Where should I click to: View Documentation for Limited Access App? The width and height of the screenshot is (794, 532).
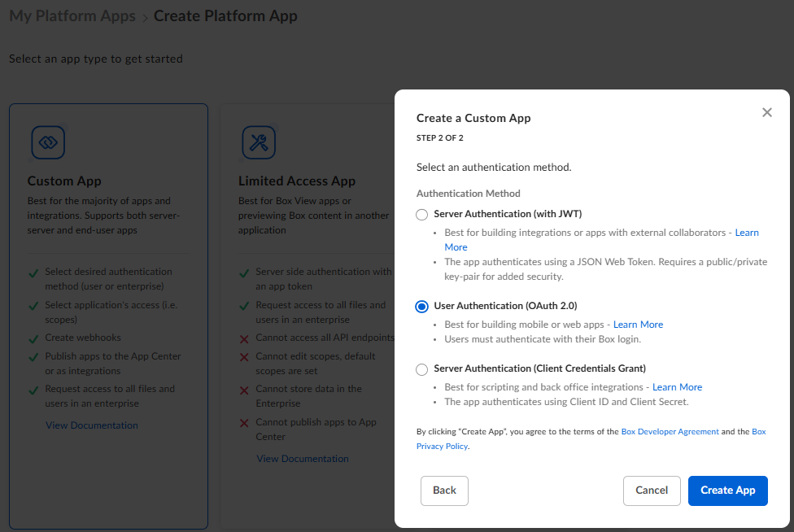pyautogui.click(x=303, y=459)
